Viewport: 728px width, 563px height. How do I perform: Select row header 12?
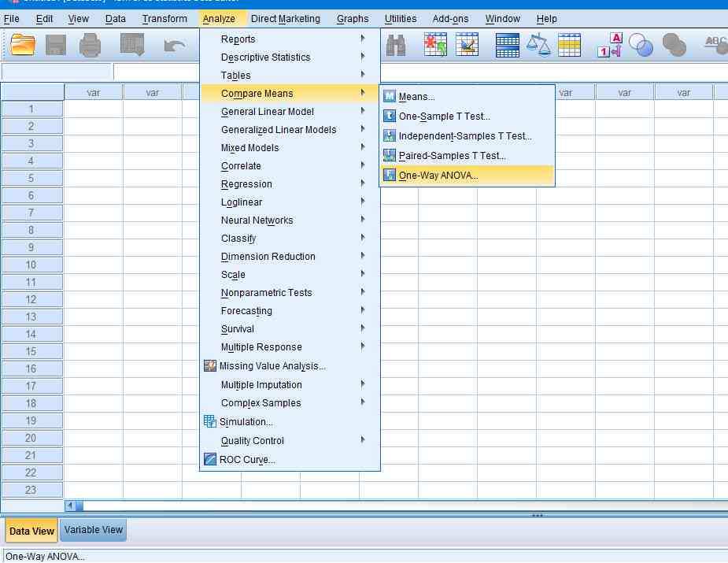[31, 300]
